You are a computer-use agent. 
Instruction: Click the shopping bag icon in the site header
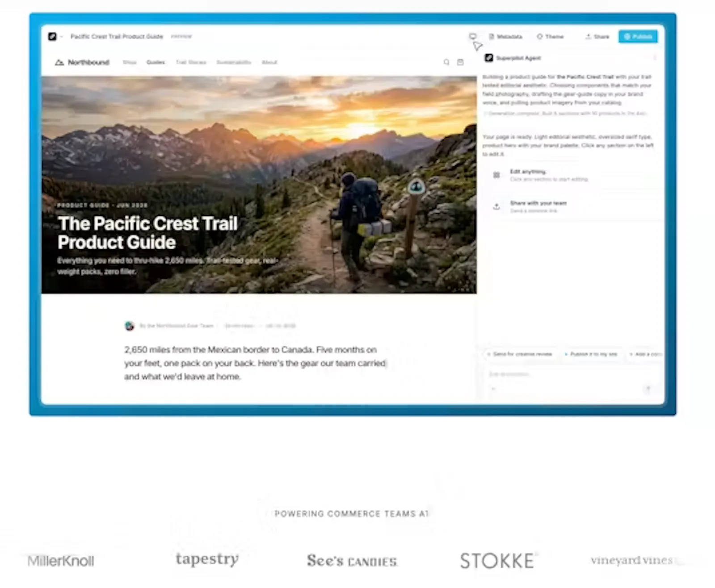tap(460, 62)
